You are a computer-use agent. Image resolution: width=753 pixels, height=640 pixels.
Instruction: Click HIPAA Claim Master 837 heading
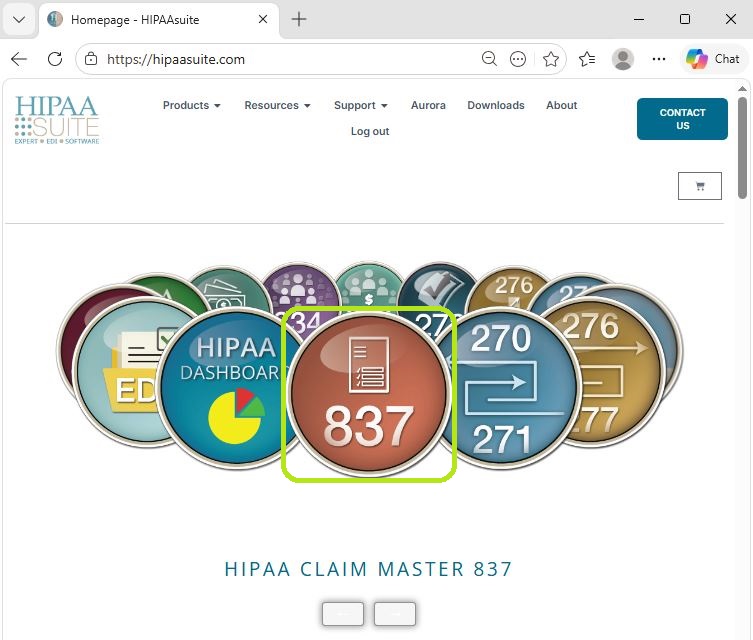(x=368, y=569)
